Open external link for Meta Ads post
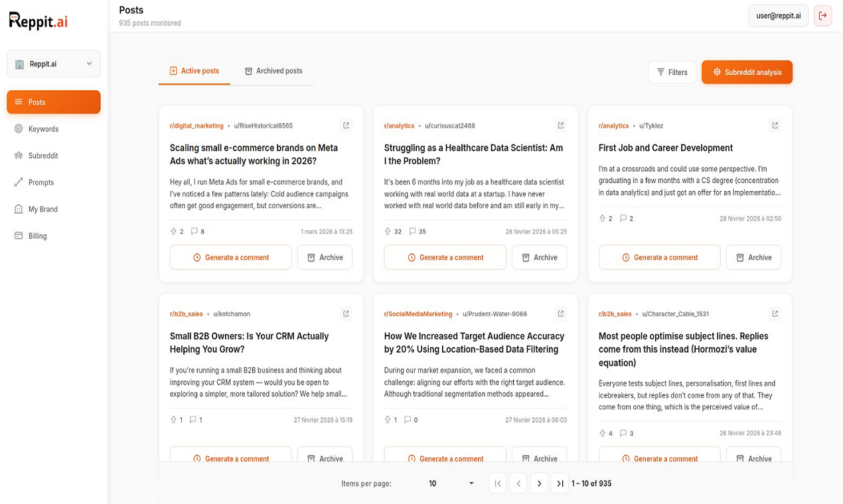 pyautogui.click(x=346, y=125)
